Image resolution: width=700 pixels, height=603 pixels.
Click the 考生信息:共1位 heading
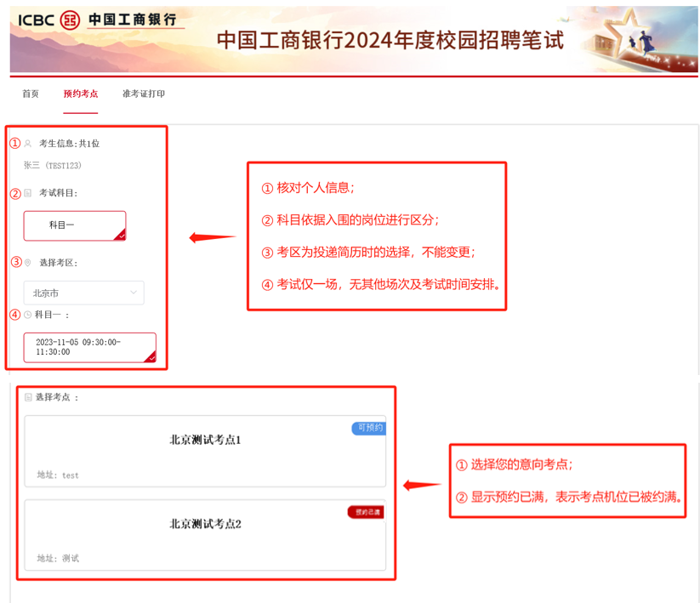point(69,143)
